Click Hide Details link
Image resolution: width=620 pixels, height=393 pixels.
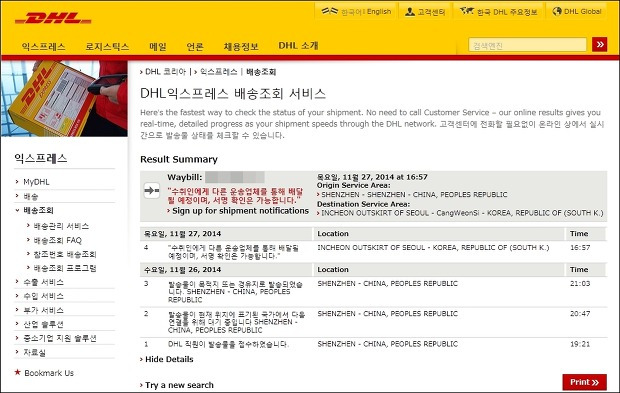(169, 359)
